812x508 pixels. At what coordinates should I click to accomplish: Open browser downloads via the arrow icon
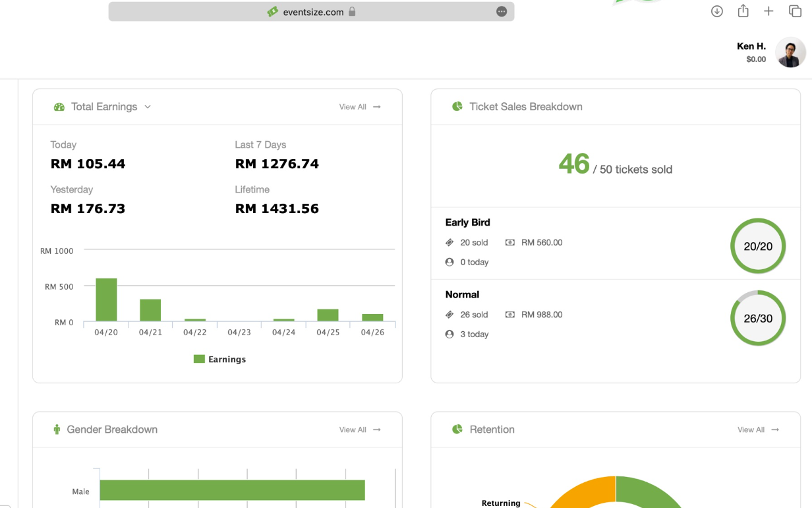(x=716, y=11)
